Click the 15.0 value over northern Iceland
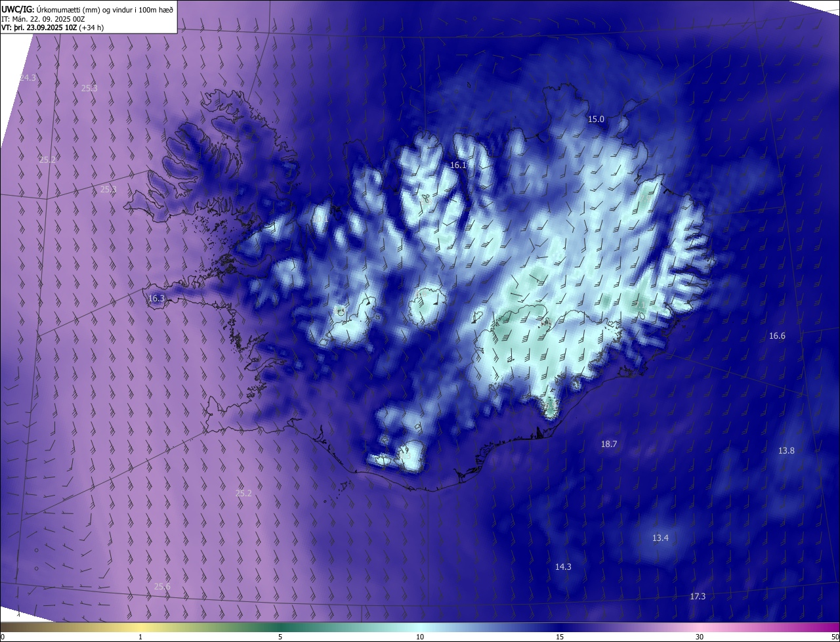Image resolution: width=840 pixels, height=642 pixels. 596,119
